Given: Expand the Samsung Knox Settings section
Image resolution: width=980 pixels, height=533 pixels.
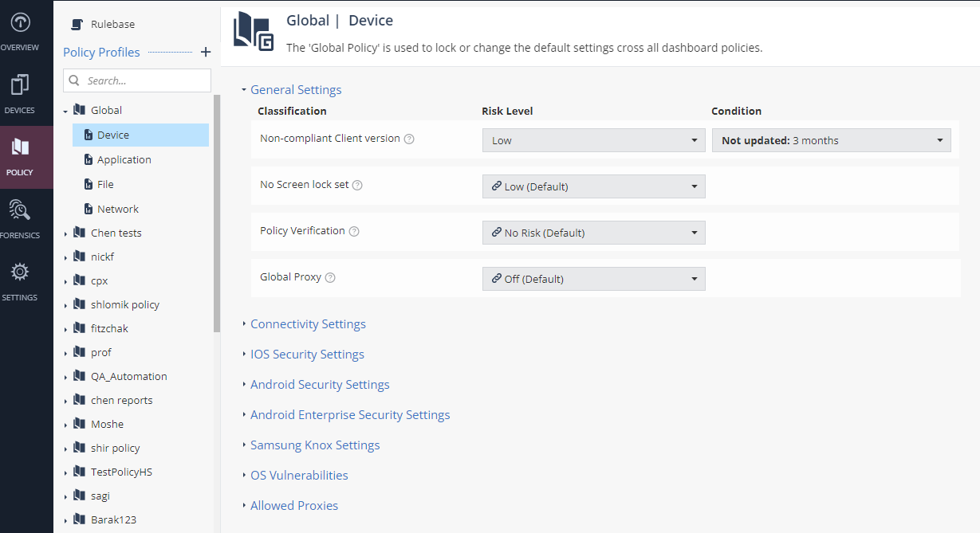Looking at the screenshot, I should (x=315, y=445).
